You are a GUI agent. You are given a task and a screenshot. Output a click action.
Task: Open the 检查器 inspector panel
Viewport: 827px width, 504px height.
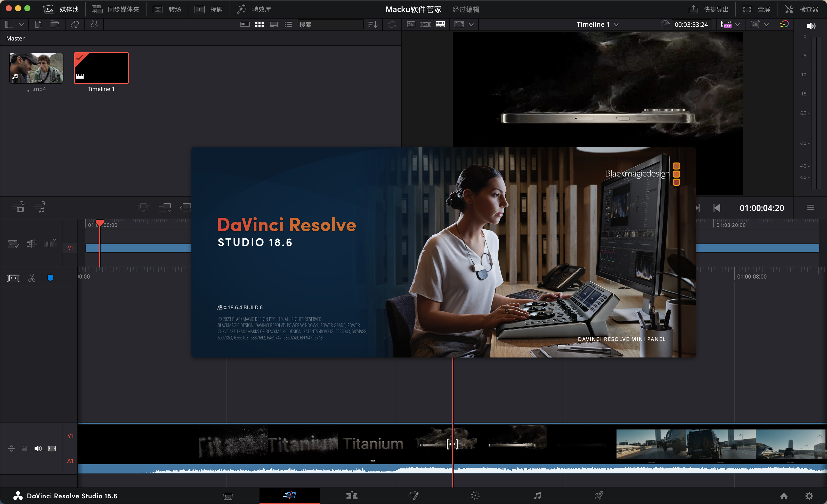point(802,9)
